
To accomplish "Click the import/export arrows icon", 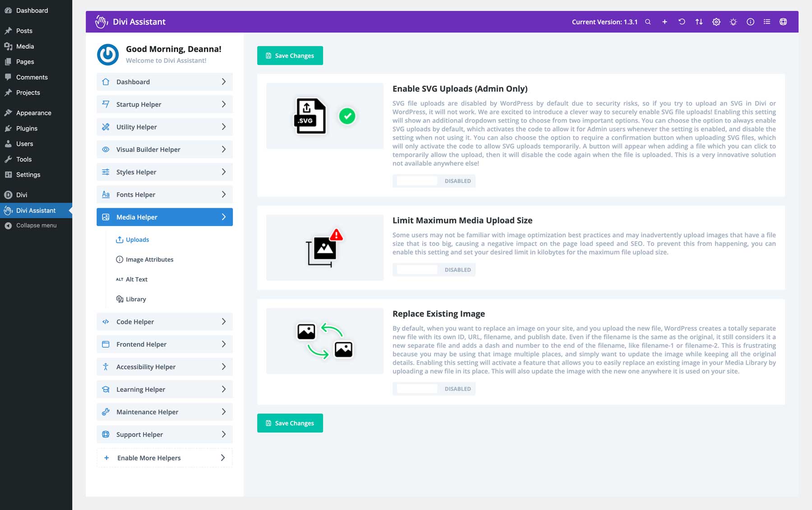I will tap(699, 21).
